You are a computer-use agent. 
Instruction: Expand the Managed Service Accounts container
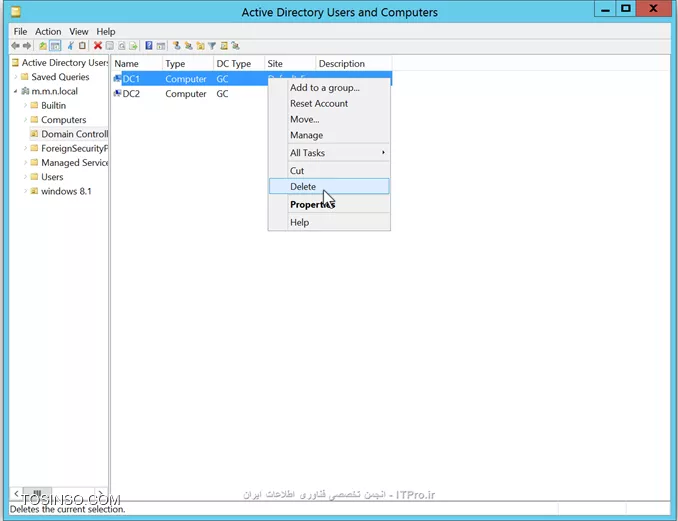(x=26, y=163)
